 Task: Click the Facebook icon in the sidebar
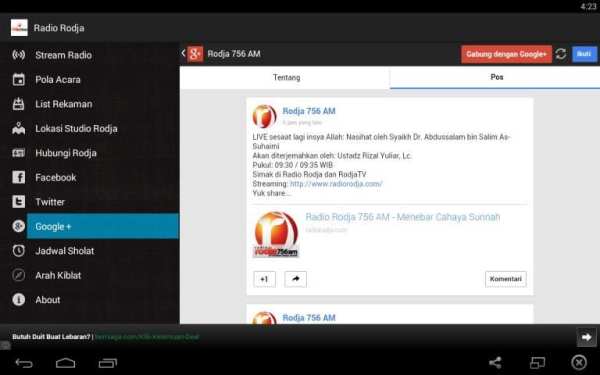(x=18, y=177)
